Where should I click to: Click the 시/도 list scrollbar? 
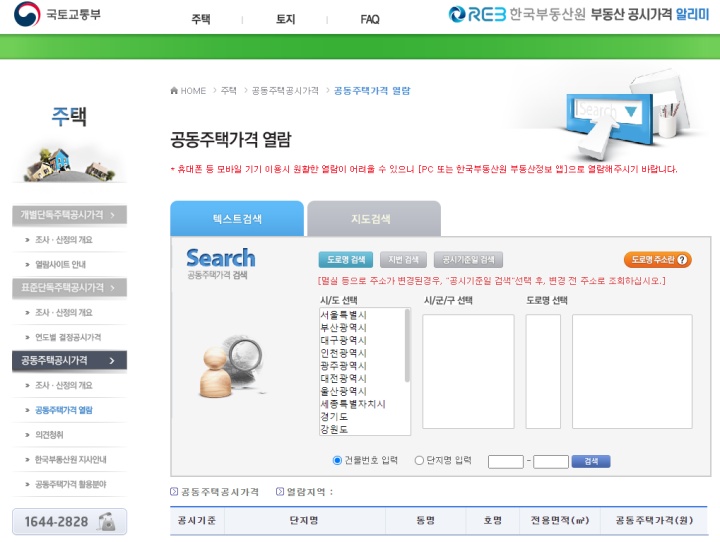tap(407, 345)
